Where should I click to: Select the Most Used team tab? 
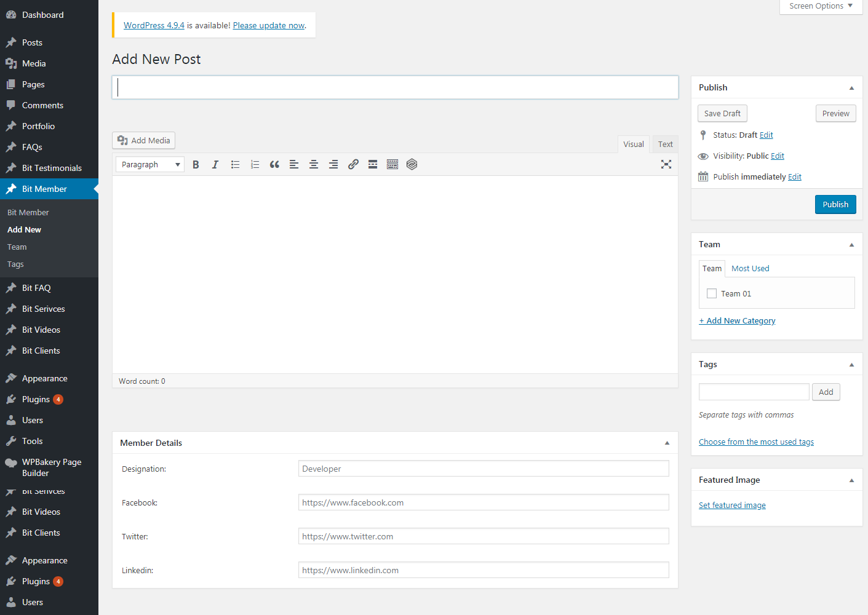(750, 269)
